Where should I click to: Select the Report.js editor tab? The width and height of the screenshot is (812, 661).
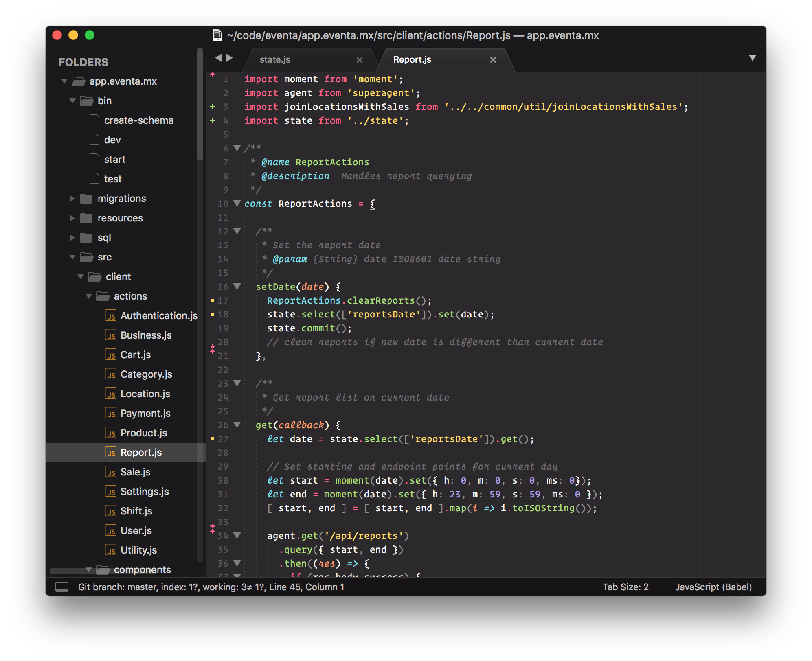tap(412, 59)
